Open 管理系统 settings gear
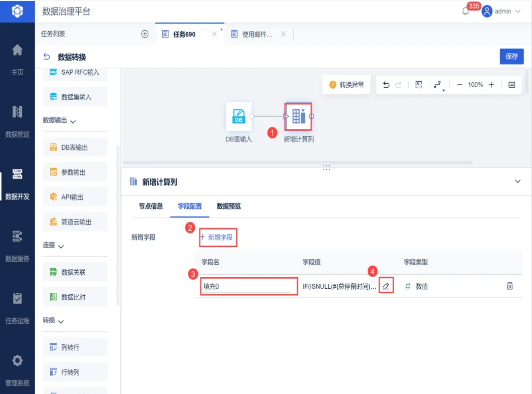This screenshot has width=532, height=394. coord(18,361)
